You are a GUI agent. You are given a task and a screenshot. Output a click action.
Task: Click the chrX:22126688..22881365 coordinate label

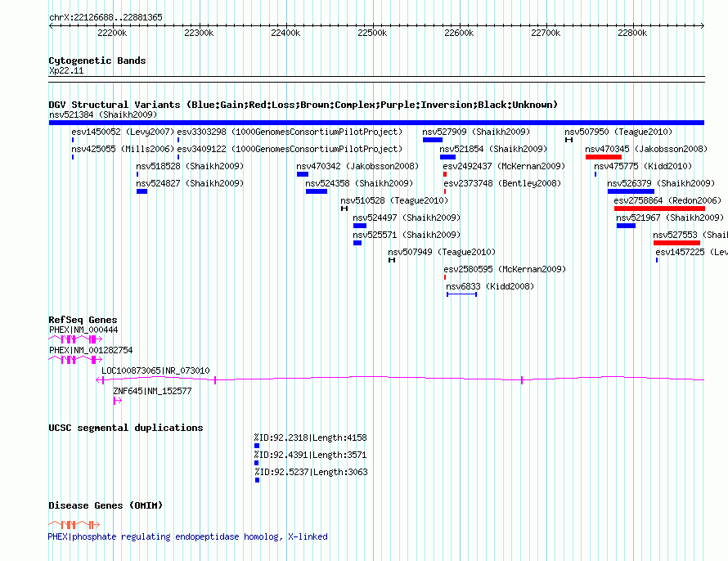point(106,17)
